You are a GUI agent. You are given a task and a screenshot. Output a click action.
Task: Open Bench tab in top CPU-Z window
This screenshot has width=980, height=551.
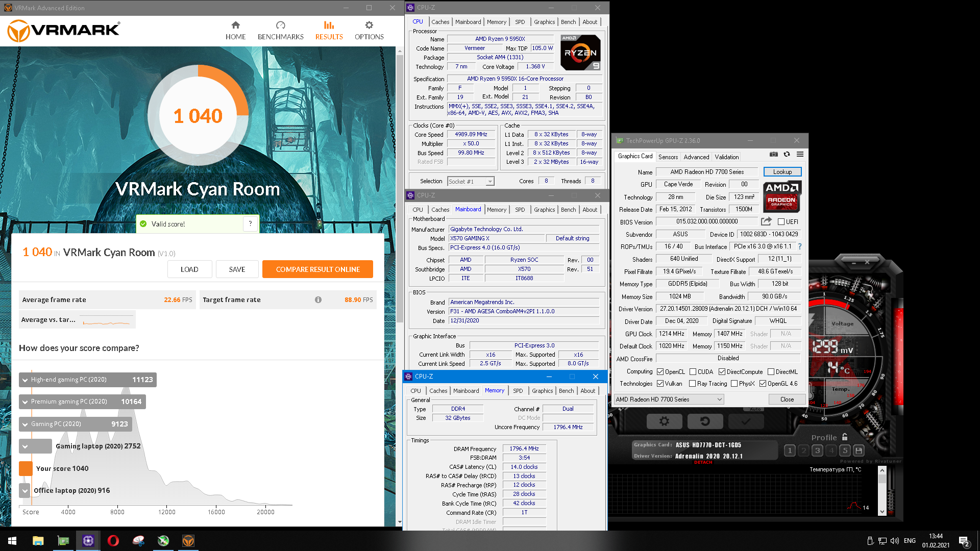pyautogui.click(x=568, y=22)
